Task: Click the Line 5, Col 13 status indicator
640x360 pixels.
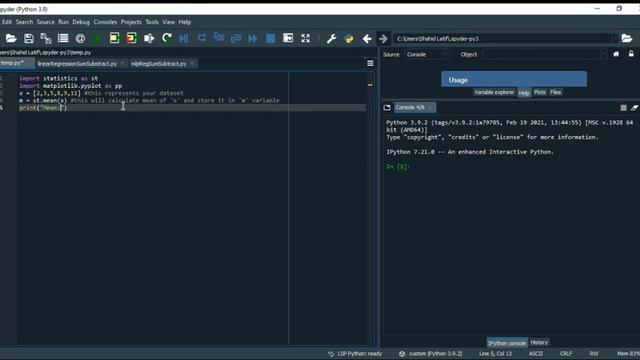Action: [496, 354]
